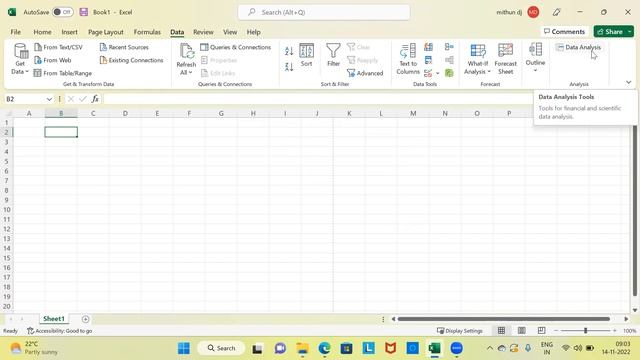This screenshot has height=360, width=640.
Task: Click the pen coming soon icon
Action: (x=556, y=12)
